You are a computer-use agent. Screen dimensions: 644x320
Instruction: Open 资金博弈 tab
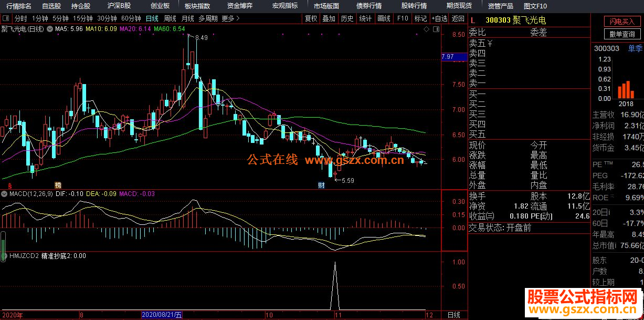240,6
